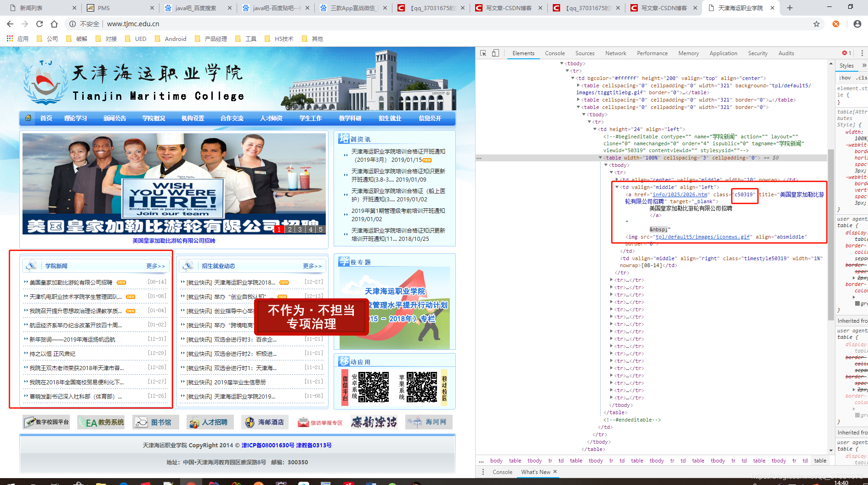The width and height of the screenshot is (868, 485).
Task: Open the Performance panel tab
Action: (x=652, y=53)
